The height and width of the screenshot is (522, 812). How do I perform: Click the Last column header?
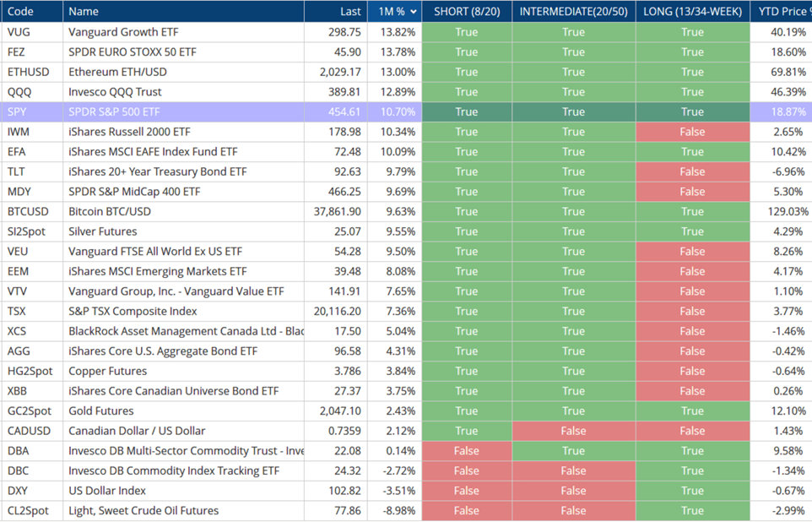(x=350, y=12)
